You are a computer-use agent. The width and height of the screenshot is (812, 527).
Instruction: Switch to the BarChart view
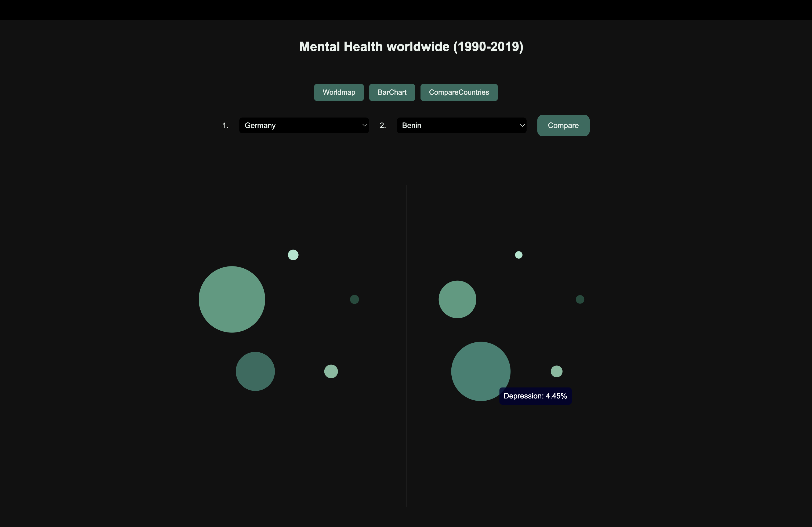click(392, 92)
